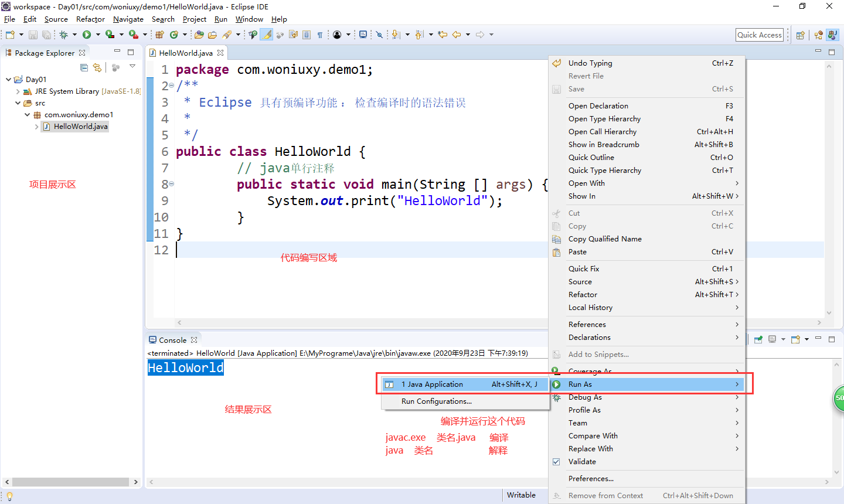Open the New file dropdown arrow
Image resolution: width=844 pixels, height=504 pixels.
21,35
